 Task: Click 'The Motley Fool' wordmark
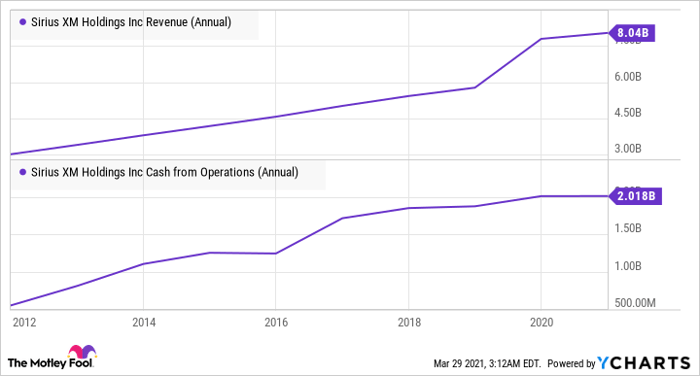click(50, 363)
